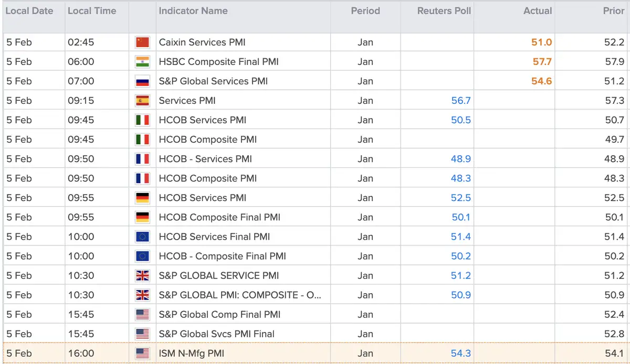Click UK flag icon beside S&P GLOBAL SERVICE PMI

[142, 275]
